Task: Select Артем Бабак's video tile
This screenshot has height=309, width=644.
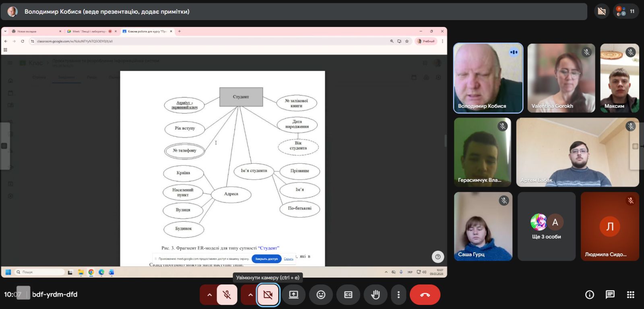Action: 577,152
